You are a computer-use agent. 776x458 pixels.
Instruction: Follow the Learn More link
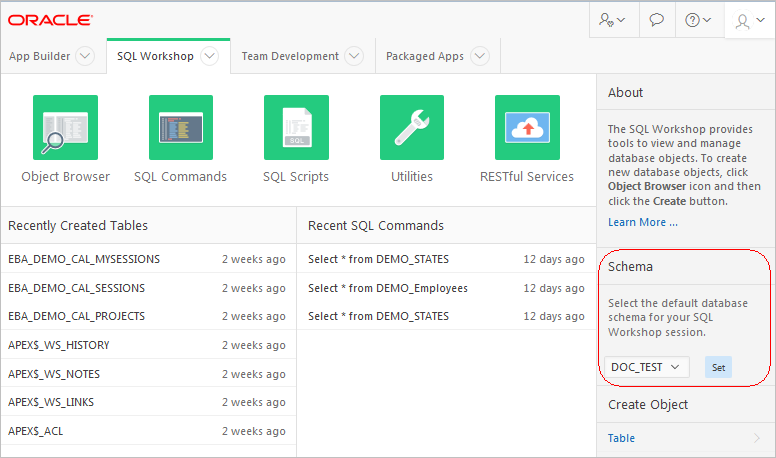643,222
